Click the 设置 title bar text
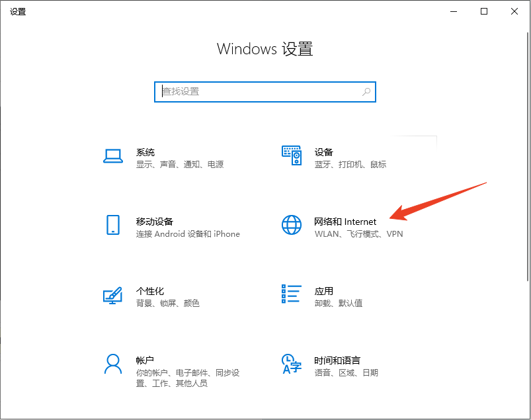The image size is (531, 420). point(18,11)
